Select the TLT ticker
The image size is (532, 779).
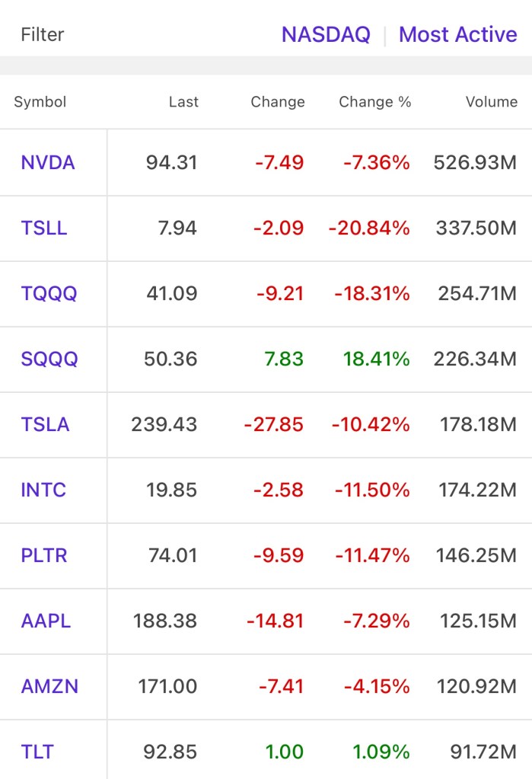pyautogui.click(x=37, y=752)
